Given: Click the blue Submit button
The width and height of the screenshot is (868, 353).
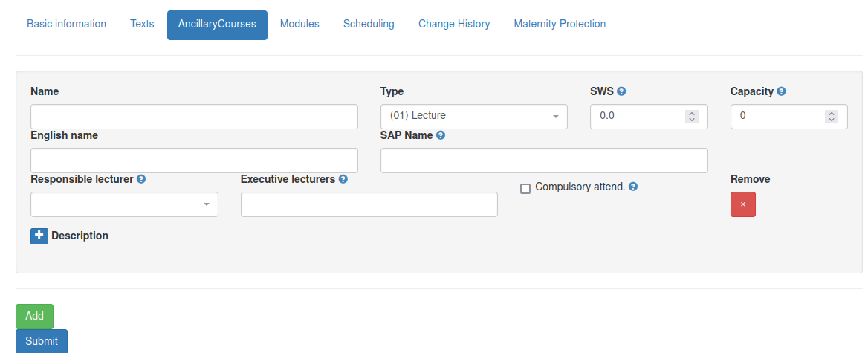Looking at the screenshot, I should click(x=42, y=341).
